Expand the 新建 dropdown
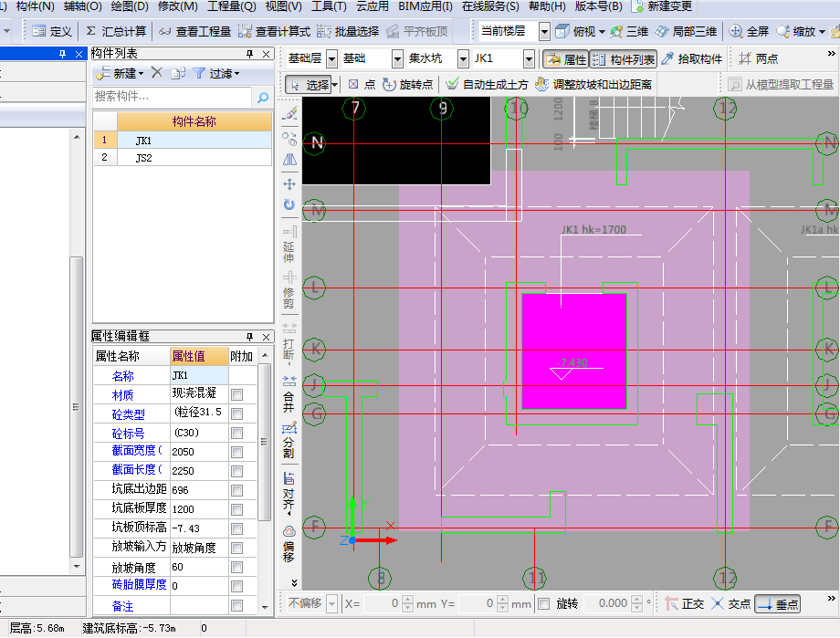Image resolution: width=840 pixels, height=638 pixels. point(141,73)
